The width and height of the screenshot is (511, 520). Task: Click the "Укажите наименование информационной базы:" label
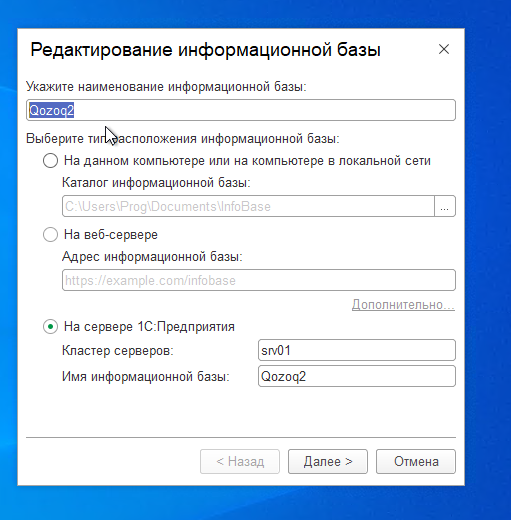166,87
